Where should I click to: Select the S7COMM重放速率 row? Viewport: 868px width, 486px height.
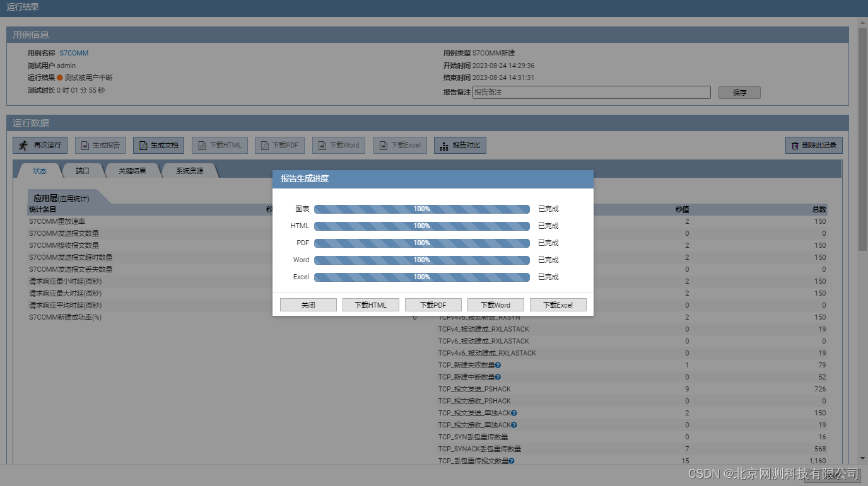click(223, 221)
